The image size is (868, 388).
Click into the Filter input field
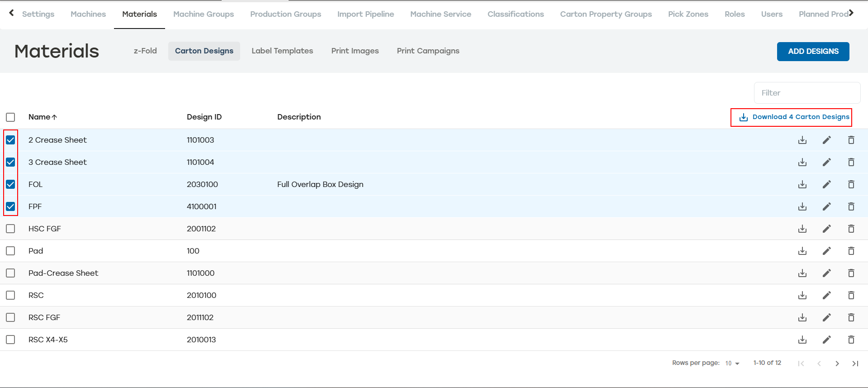point(807,93)
